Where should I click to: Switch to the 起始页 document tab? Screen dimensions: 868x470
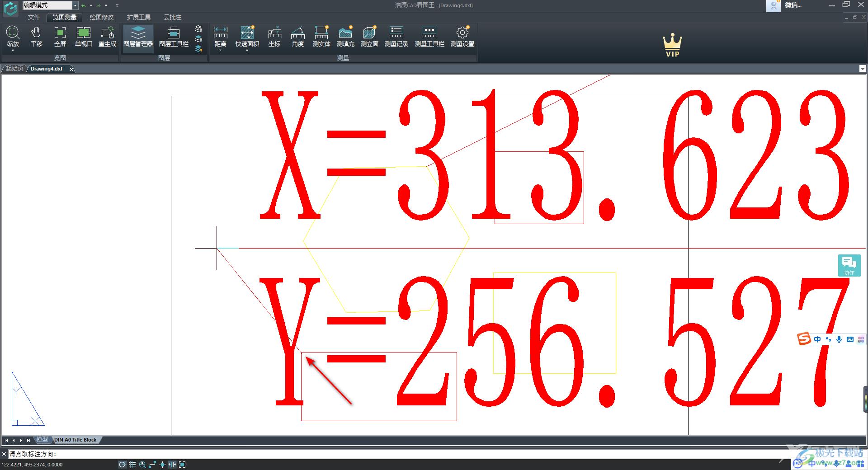coord(14,69)
